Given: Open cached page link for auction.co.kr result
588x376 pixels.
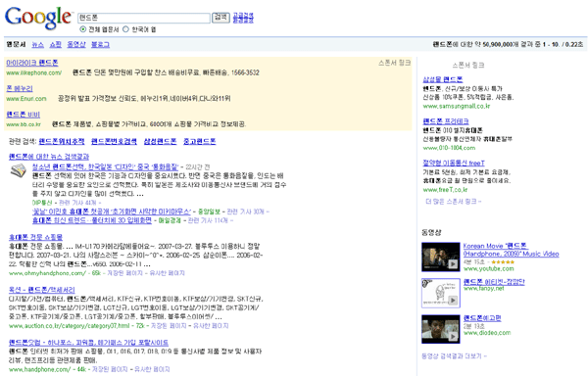Looking at the screenshot, I should coord(169,326).
